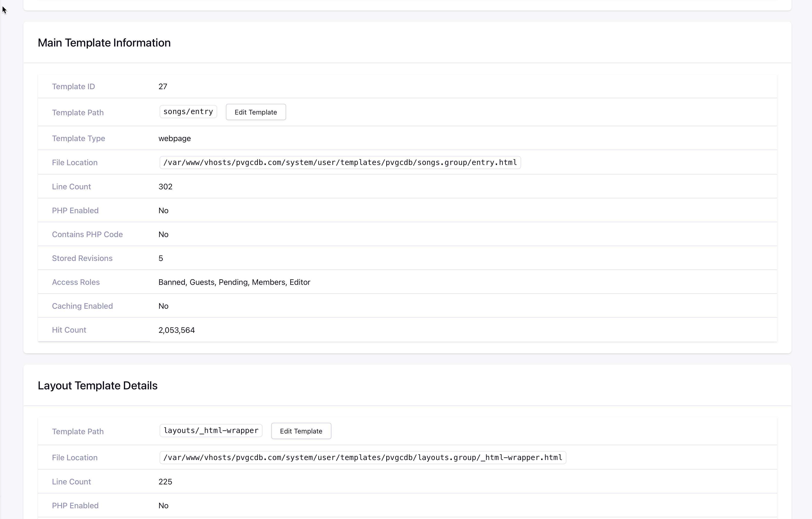Click the songs.group/entry.html file location

tap(340, 163)
